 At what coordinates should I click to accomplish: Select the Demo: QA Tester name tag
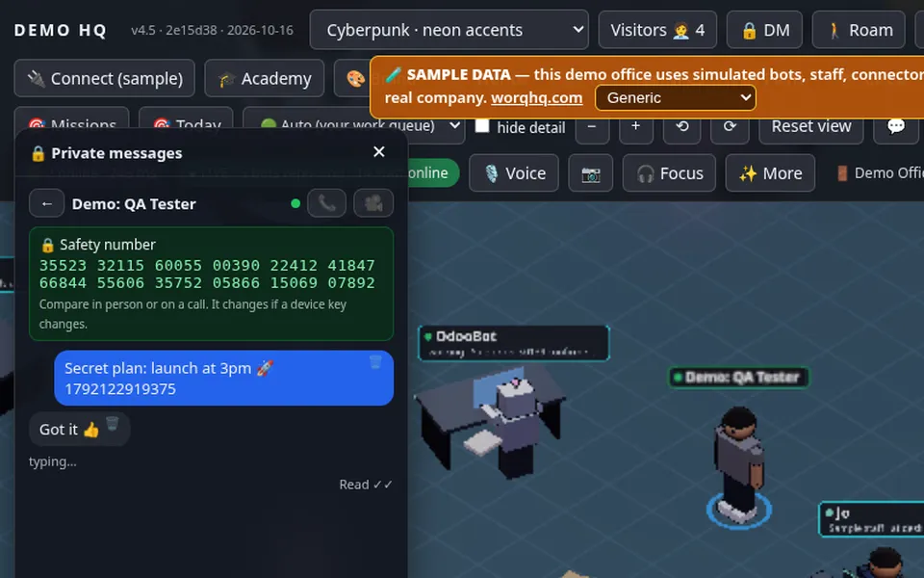739,377
